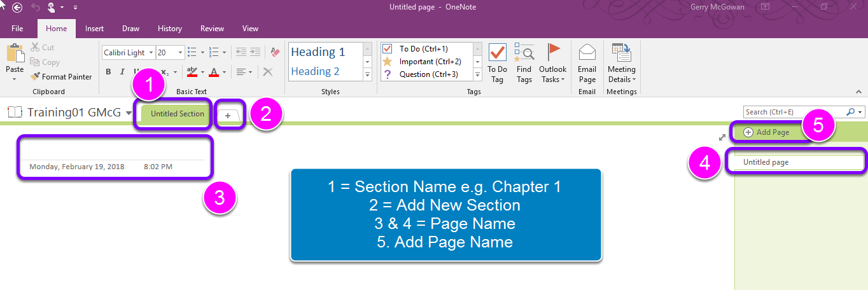The image size is (868, 290).
Task: Click the Monday, February 19, 2018 date
Action: (77, 167)
